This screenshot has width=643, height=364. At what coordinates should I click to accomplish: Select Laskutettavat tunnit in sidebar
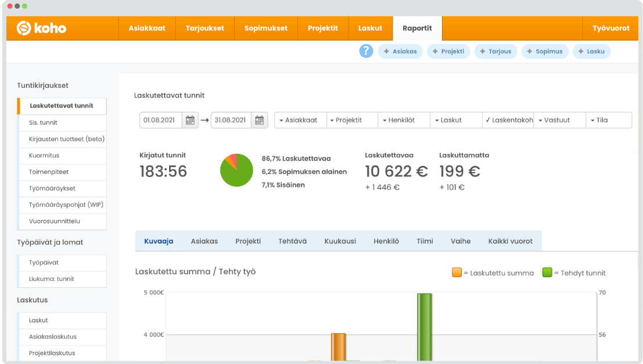[x=62, y=106]
